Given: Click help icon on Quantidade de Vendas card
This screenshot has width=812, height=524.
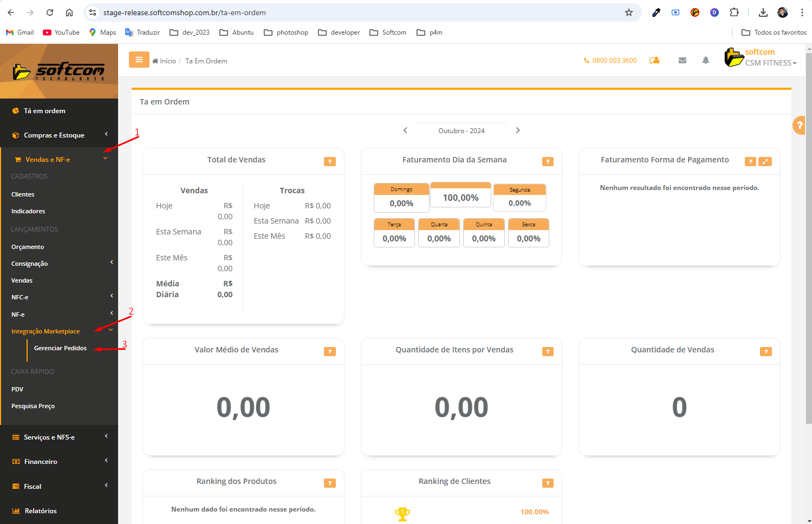Looking at the screenshot, I should [x=765, y=352].
